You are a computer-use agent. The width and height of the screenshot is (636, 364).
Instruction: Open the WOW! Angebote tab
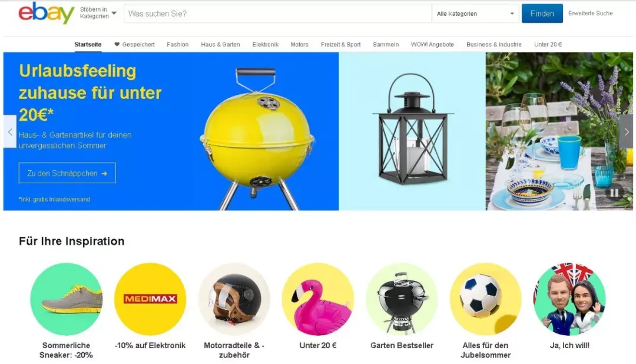click(x=432, y=45)
